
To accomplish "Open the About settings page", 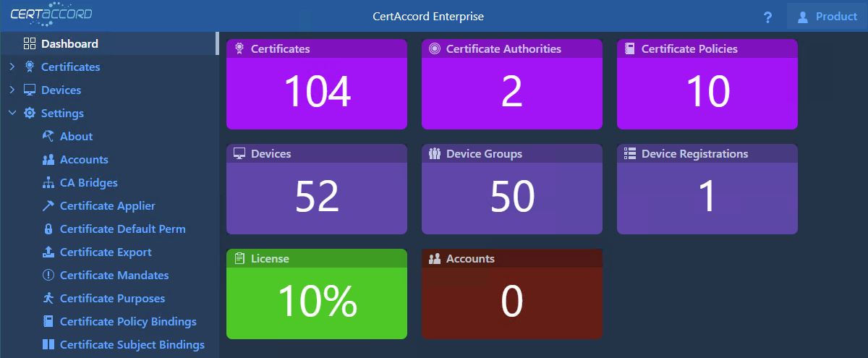I will click(76, 136).
